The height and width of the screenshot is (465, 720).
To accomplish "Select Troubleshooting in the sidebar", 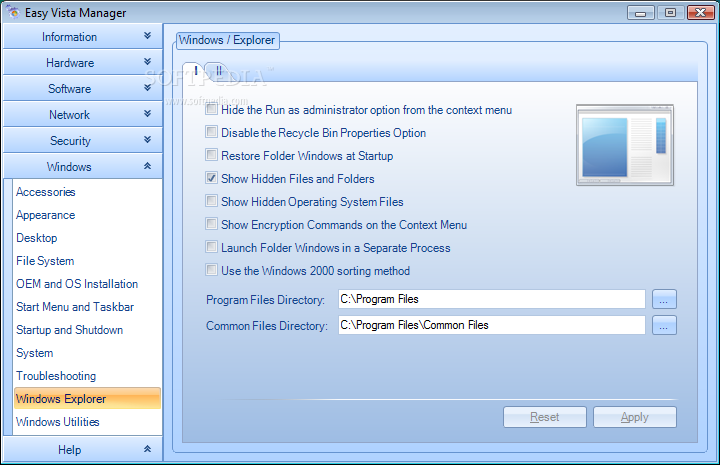I will coord(56,375).
